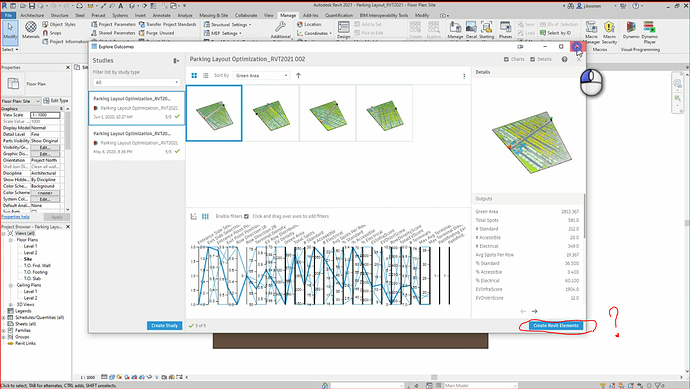This screenshot has height=389, width=690.
Task: Open Manage Links tool
Action: point(455,30)
